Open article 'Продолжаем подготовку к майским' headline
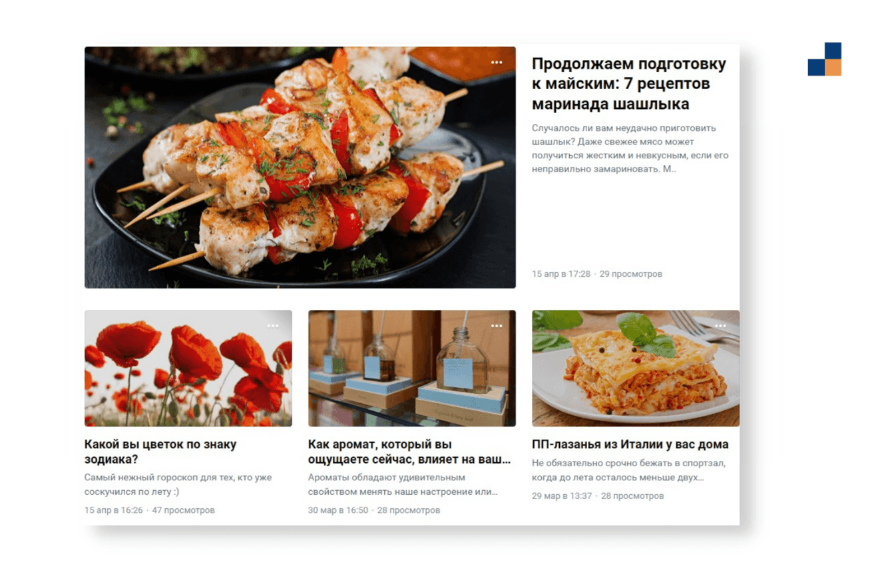This screenshot has height=588, width=892. pos(629,84)
